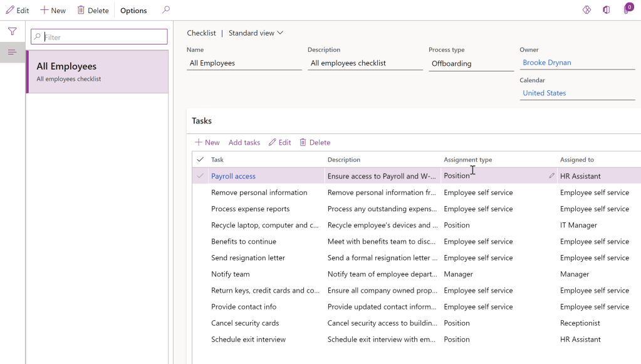
Task: Click the top toolbar Delete trash button
Action: pos(93,10)
